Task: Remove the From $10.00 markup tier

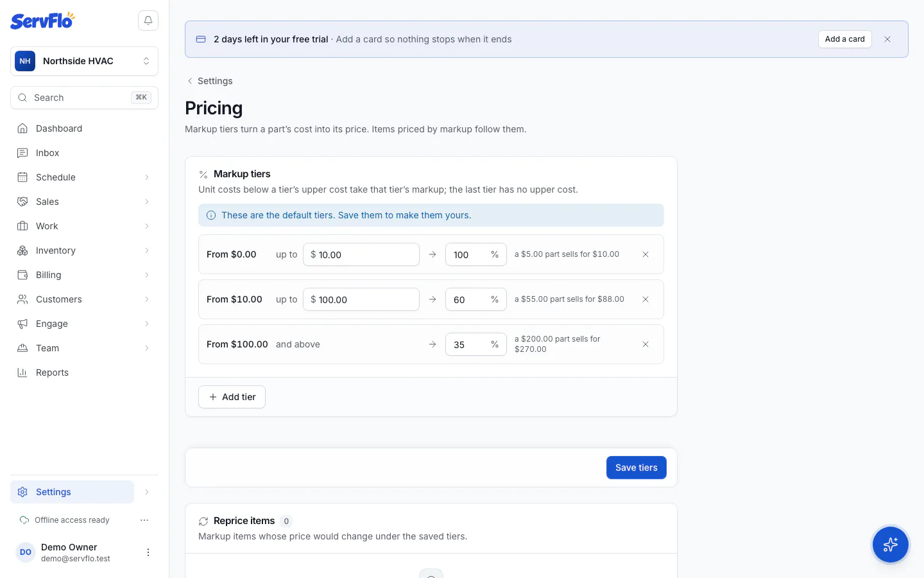Action: 646,299
